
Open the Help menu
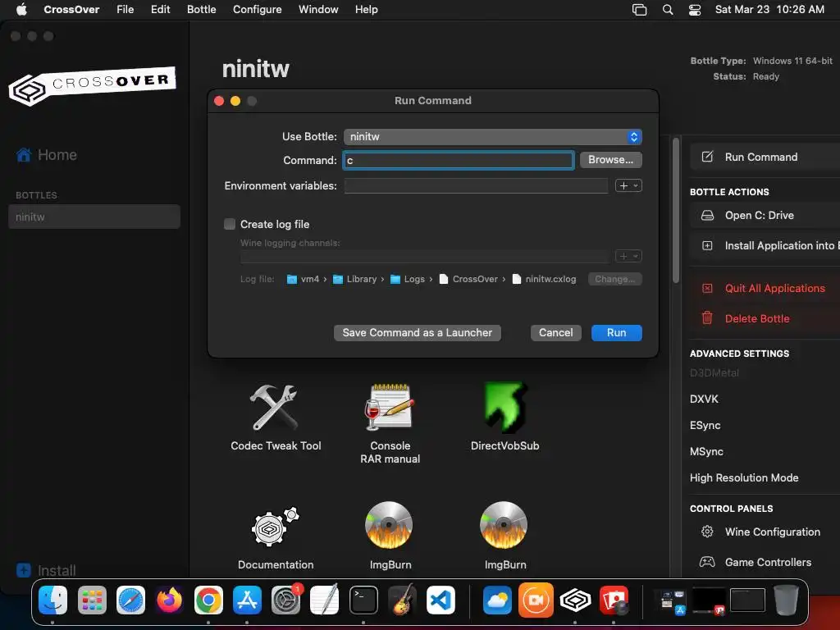click(x=367, y=9)
